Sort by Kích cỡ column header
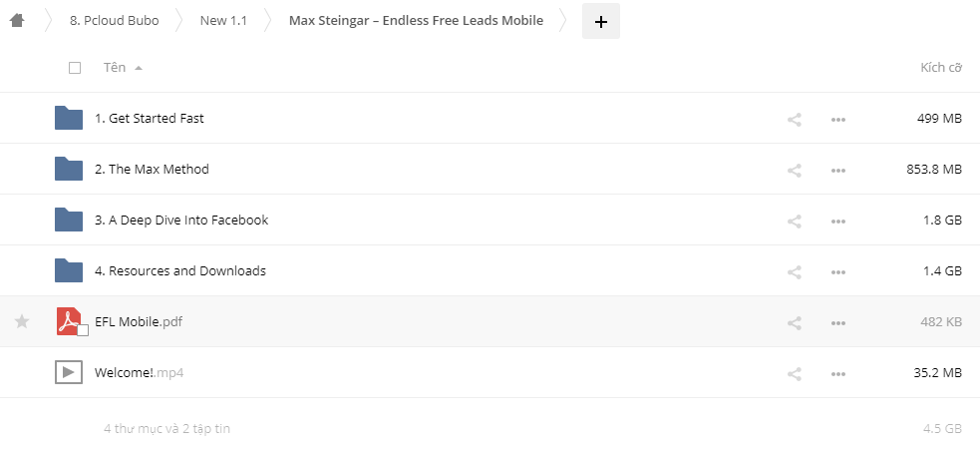This screenshot has width=980, height=452. (x=941, y=68)
